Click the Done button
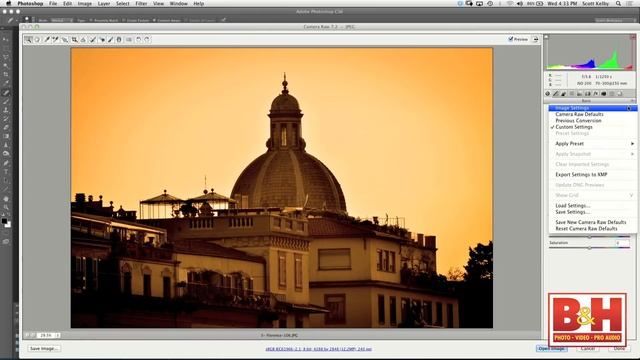640x360 pixels. tap(619, 349)
